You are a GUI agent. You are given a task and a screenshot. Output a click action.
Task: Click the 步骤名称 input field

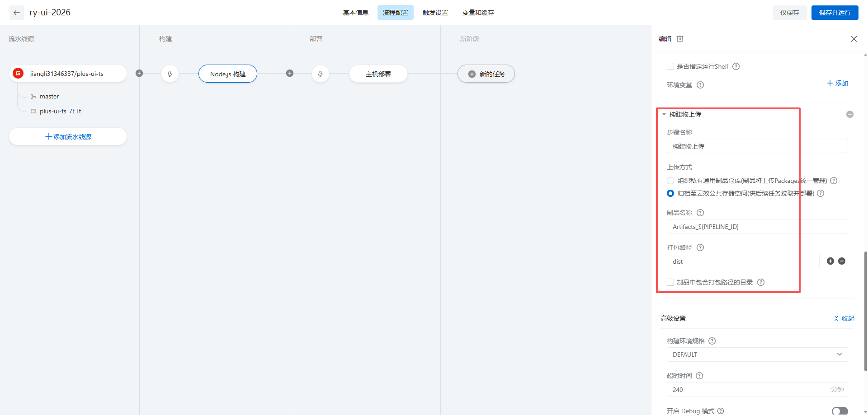pyautogui.click(x=757, y=146)
